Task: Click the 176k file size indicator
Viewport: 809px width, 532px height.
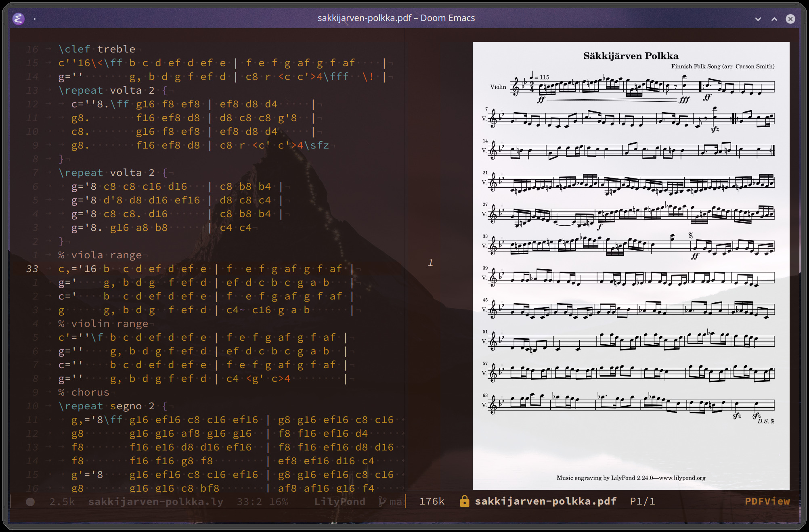Action: [432, 501]
